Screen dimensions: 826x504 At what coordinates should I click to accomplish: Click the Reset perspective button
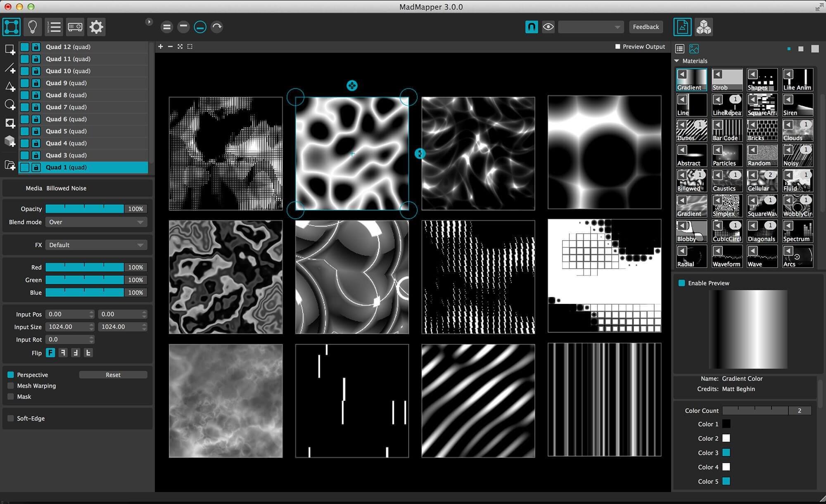113,375
